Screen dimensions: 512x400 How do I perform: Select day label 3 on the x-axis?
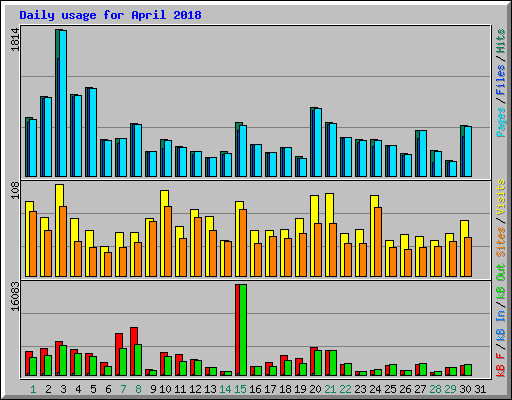[63, 389]
